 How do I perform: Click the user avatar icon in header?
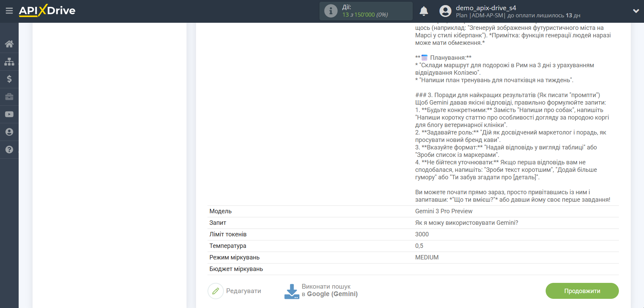445,11
